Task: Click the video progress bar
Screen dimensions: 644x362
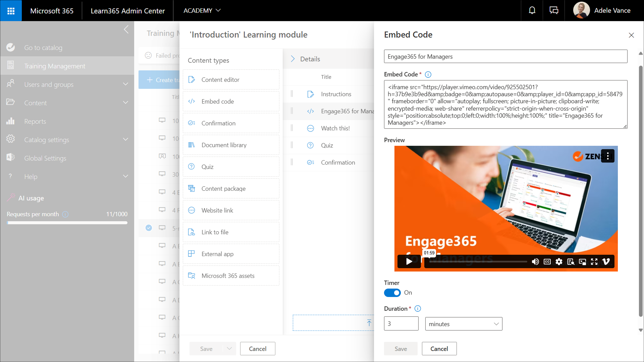Action: [x=478, y=261]
